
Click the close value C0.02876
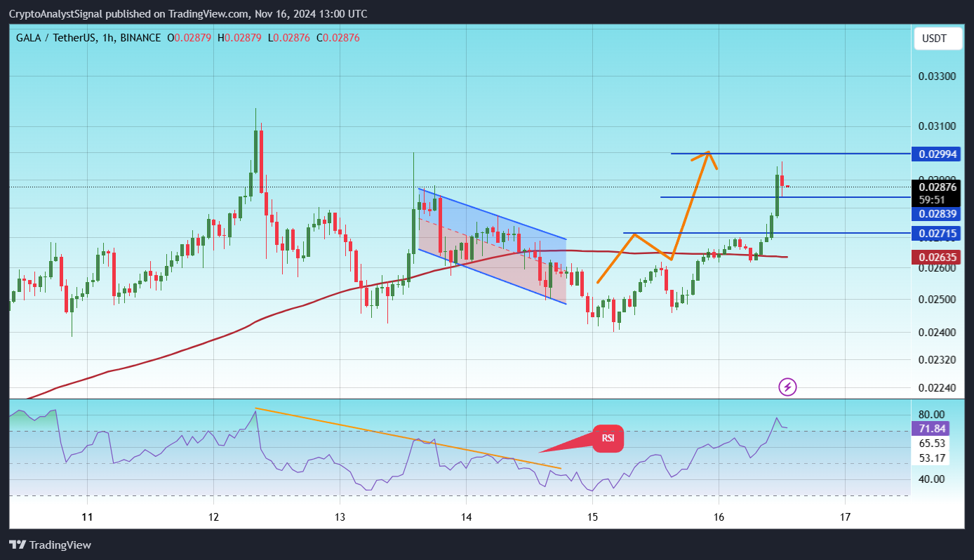[338, 38]
